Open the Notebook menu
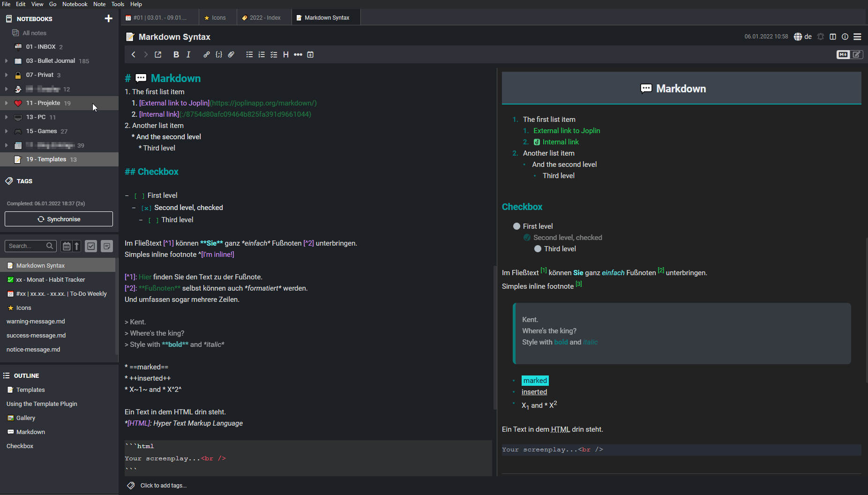 tap(75, 4)
